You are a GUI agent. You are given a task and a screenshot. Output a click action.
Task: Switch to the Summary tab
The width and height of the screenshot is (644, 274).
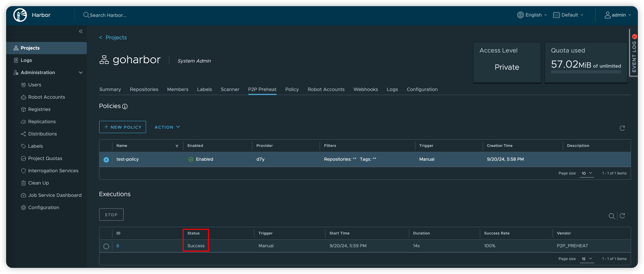[110, 89]
